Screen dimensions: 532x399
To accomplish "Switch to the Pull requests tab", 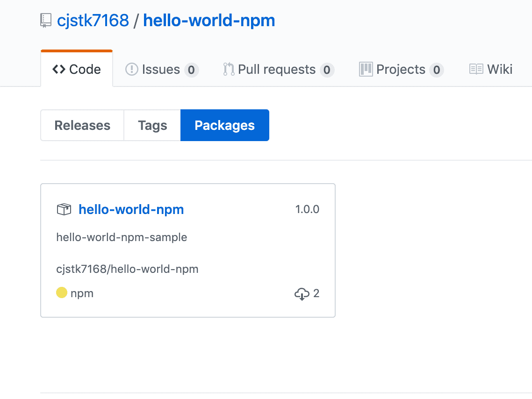I will point(277,70).
